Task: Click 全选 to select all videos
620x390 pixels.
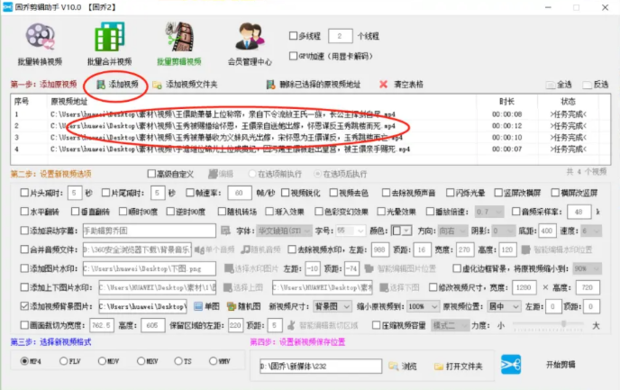Action: point(558,84)
